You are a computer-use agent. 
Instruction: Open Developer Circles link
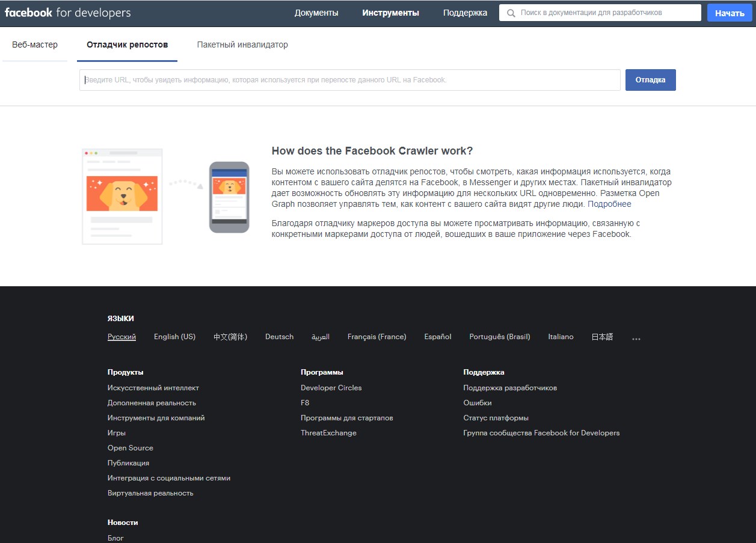click(x=331, y=388)
